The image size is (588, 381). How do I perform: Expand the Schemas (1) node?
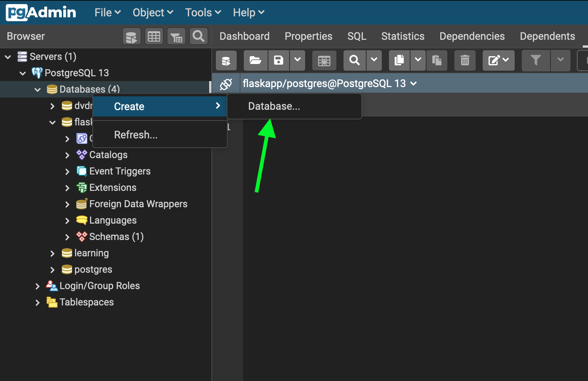tap(67, 237)
